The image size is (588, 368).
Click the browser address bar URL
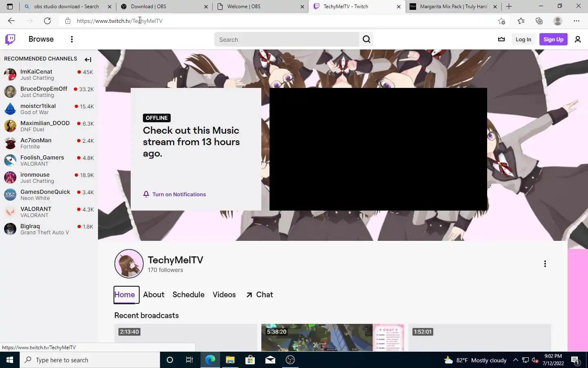point(120,21)
